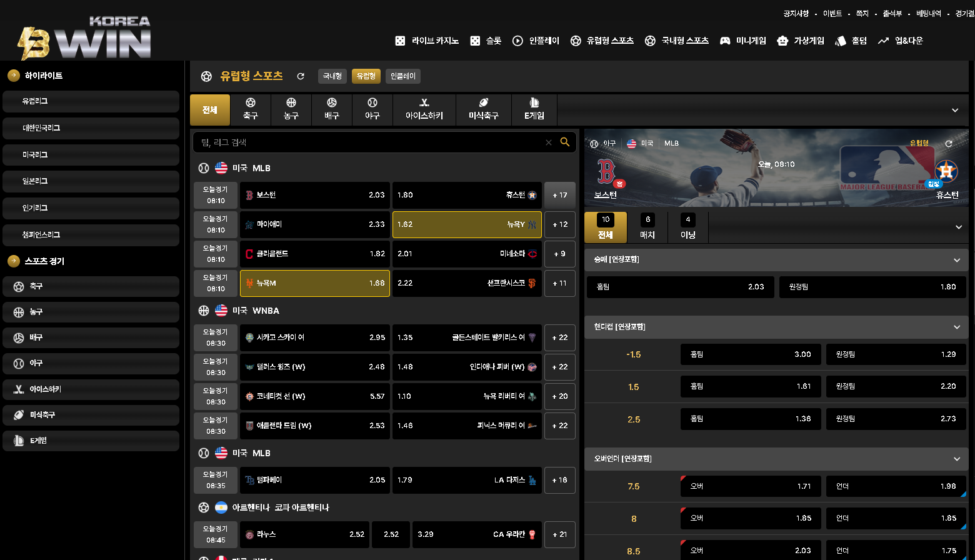Open 국내형 스포츠 in top navigation

click(x=677, y=41)
